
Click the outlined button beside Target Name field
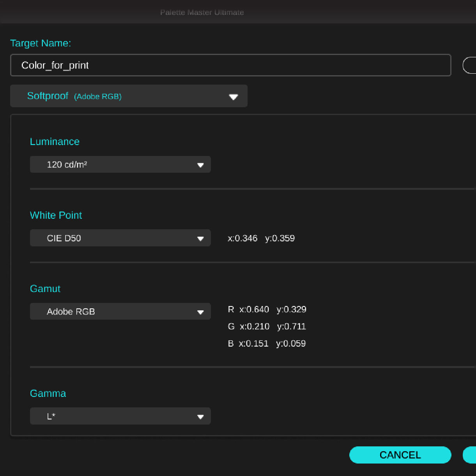470,65
